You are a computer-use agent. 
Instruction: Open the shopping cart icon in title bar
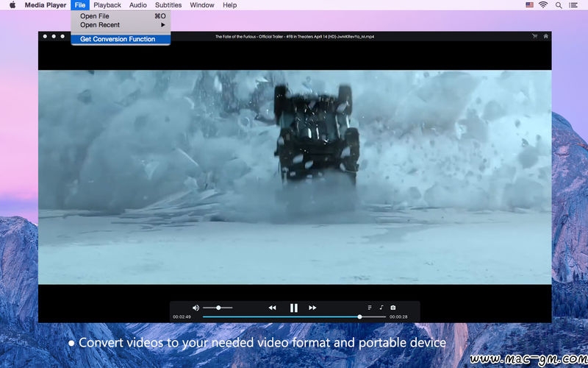click(x=535, y=36)
